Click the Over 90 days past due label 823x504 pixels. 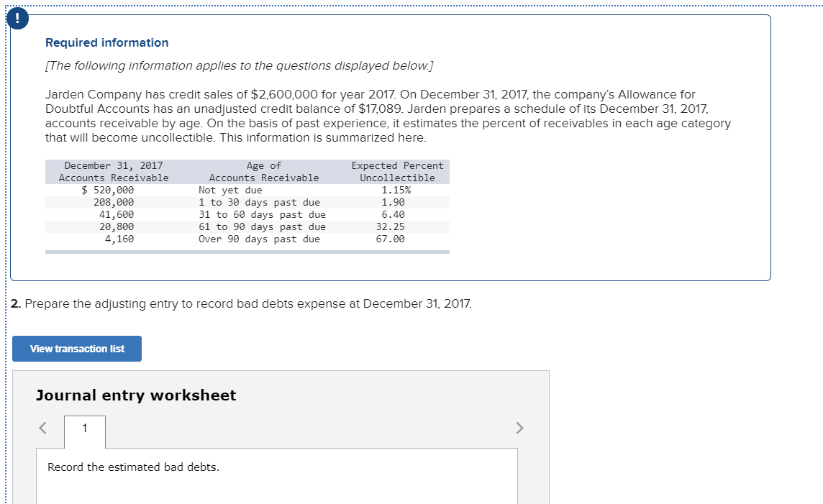(259, 239)
